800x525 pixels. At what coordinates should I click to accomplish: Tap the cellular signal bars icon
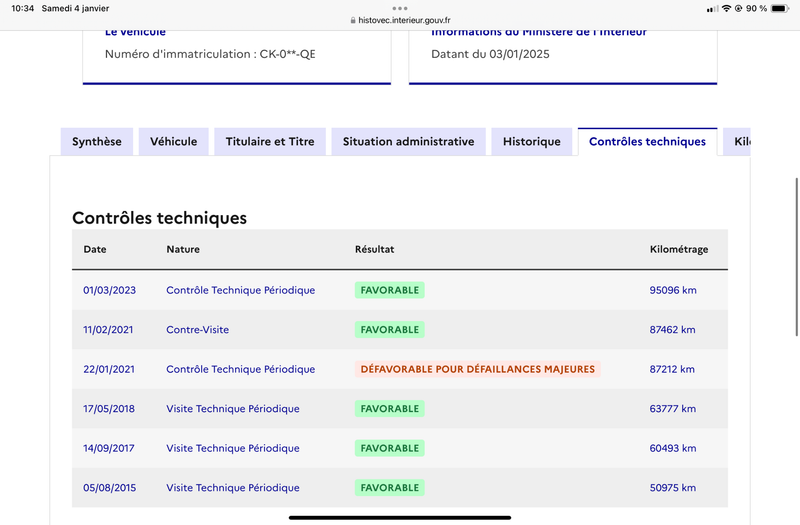point(712,9)
